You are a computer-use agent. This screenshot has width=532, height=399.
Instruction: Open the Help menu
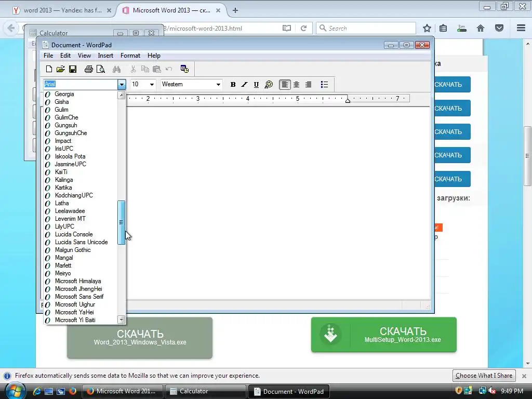click(154, 56)
